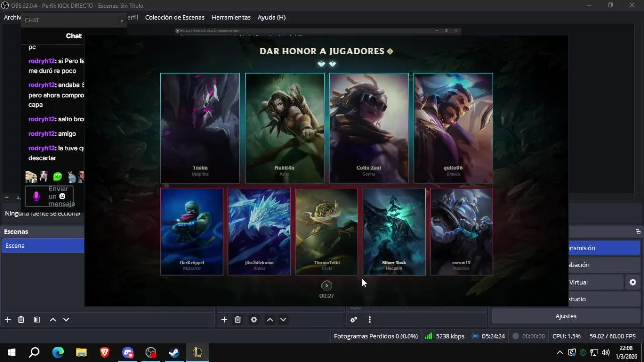
Task: Click '5238 kbps' bitrate in status bar
Action: point(450,336)
